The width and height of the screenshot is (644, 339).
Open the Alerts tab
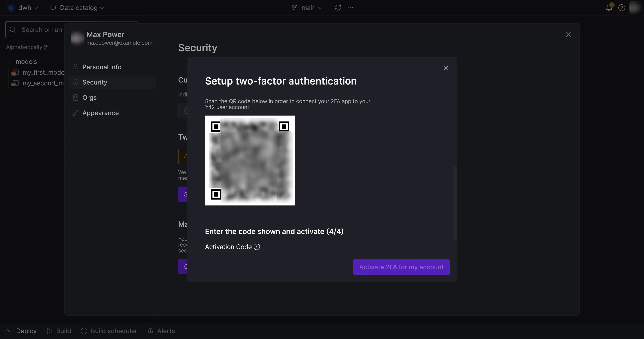[161, 331]
